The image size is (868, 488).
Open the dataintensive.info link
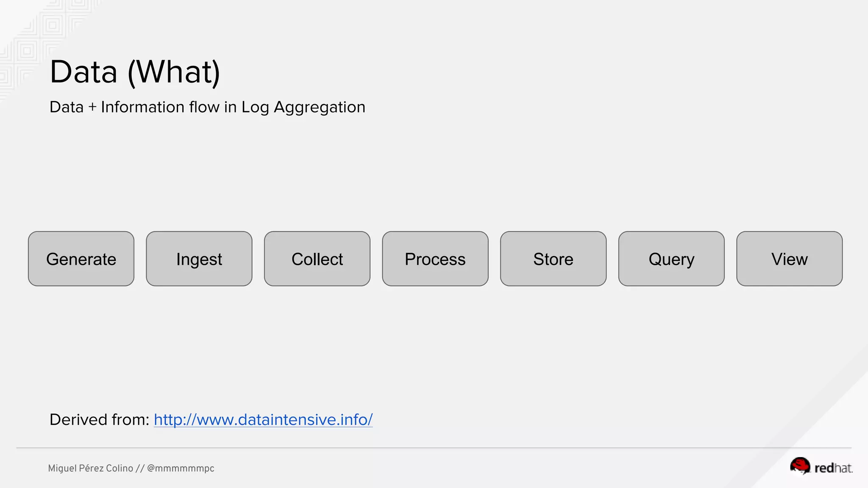click(263, 420)
